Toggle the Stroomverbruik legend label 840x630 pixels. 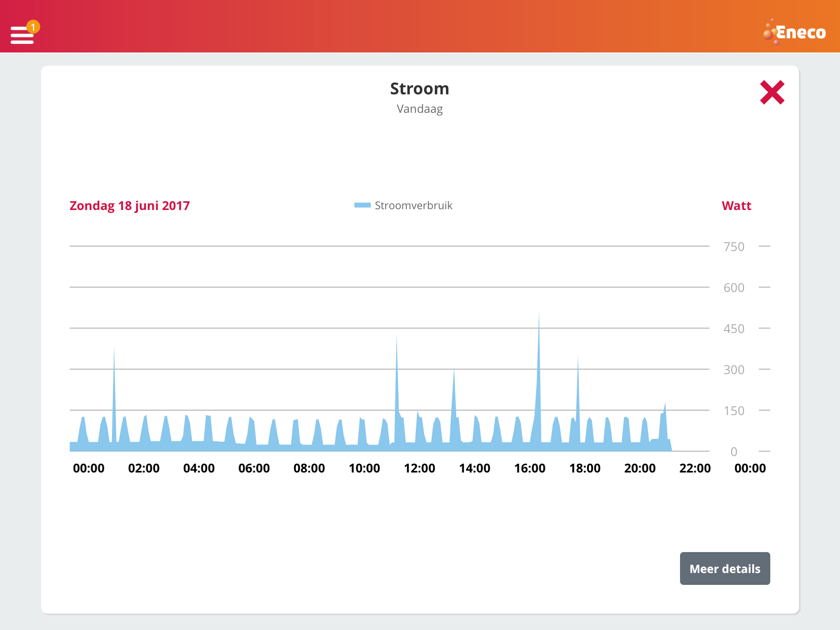pos(413,205)
